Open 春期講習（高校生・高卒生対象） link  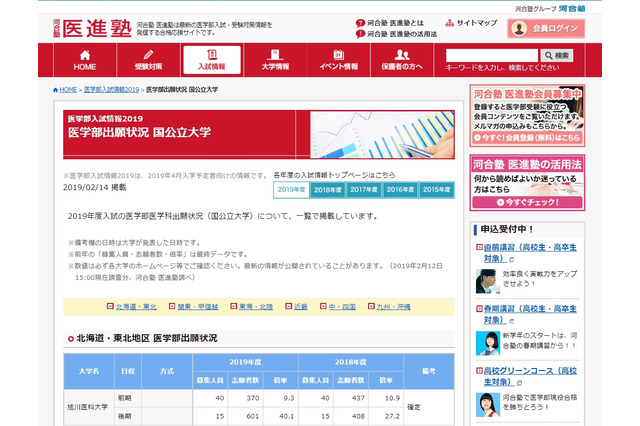[x=530, y=314]
